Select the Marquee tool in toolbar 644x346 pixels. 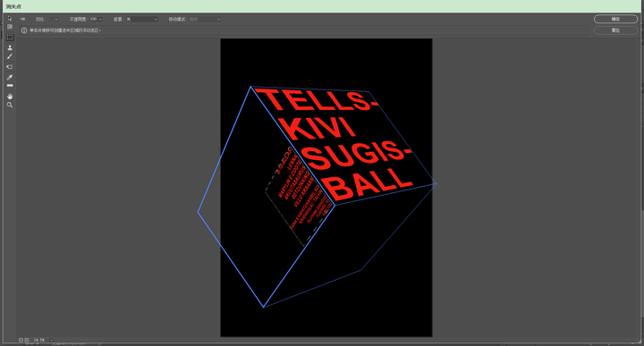click(10, 38)
